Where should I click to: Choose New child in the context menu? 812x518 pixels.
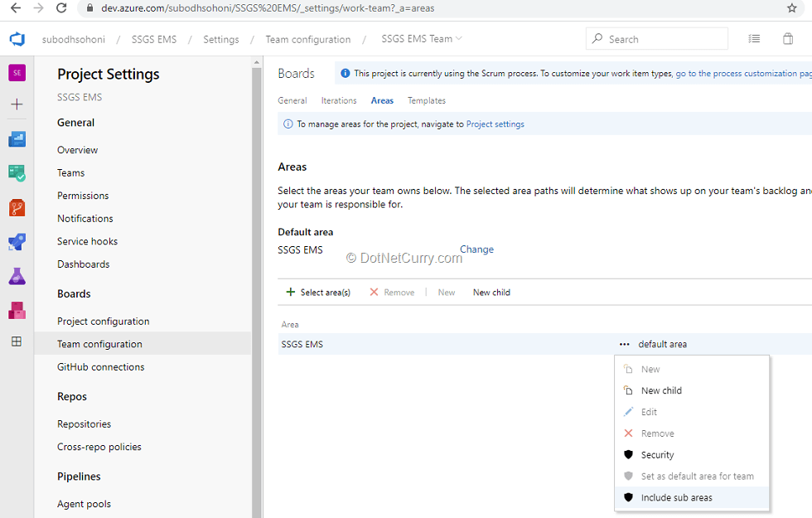coord(661,390)
